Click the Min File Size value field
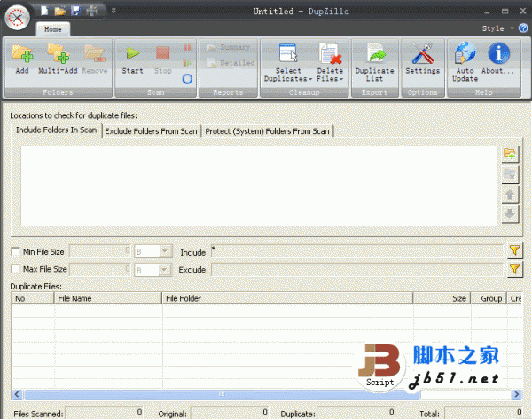This screenshot has width=532, height=419. 100,251
